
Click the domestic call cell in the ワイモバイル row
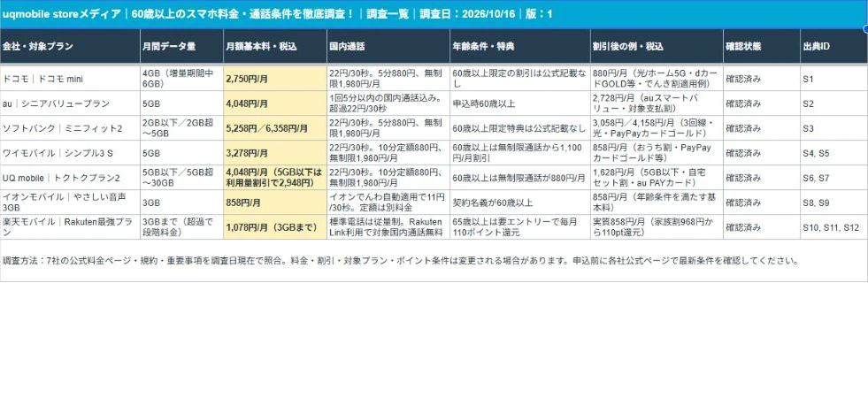click(388, 153)
